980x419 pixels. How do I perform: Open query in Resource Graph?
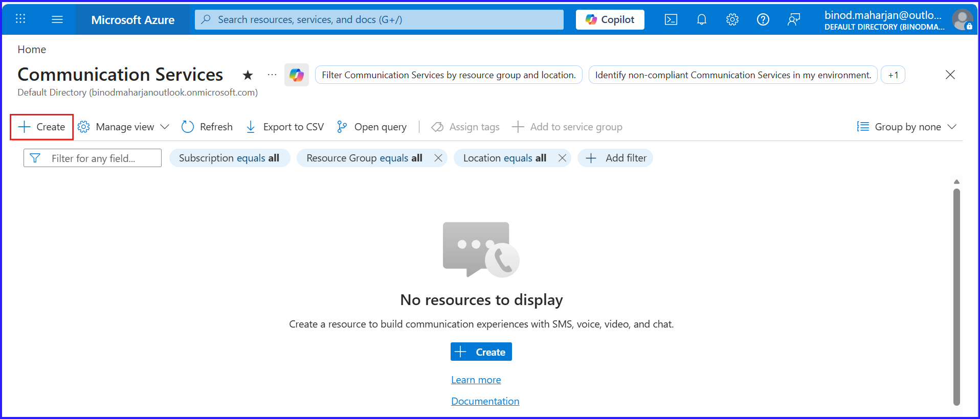point(372,127)
